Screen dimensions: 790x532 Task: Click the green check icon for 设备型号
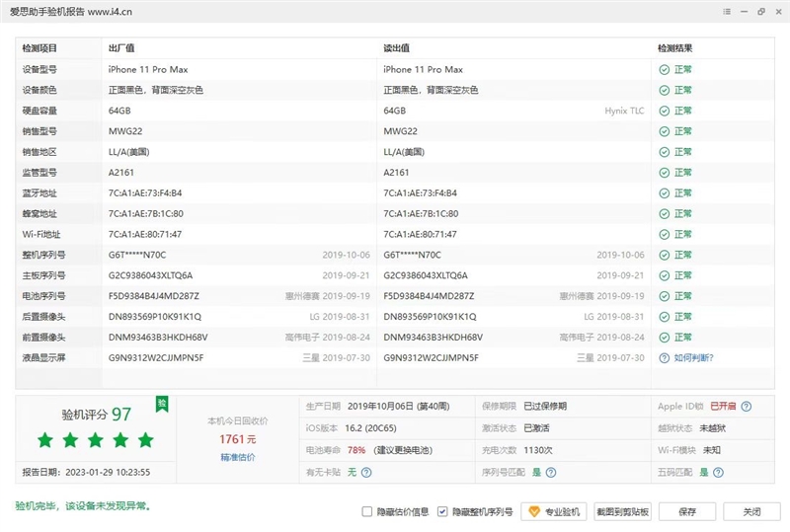(x=665, y=70)
